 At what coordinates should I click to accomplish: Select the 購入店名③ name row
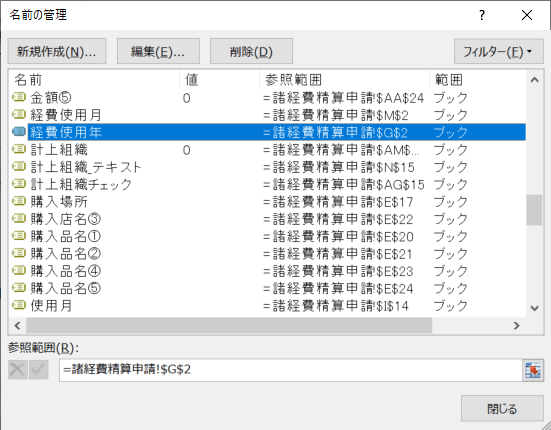point(268,219)
